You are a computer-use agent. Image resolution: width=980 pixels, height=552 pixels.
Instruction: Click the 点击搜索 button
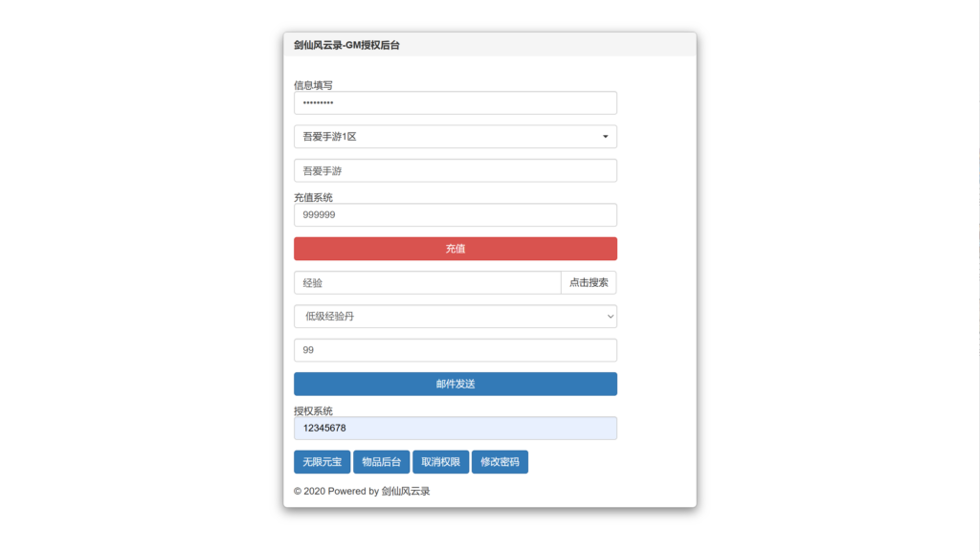(589, 283)
